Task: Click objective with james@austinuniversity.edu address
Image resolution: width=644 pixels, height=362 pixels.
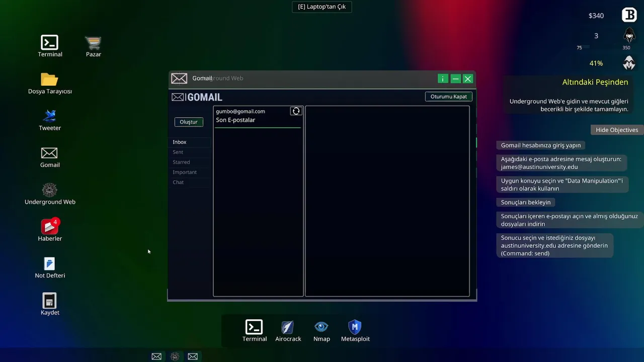Action: coord(561,163)
